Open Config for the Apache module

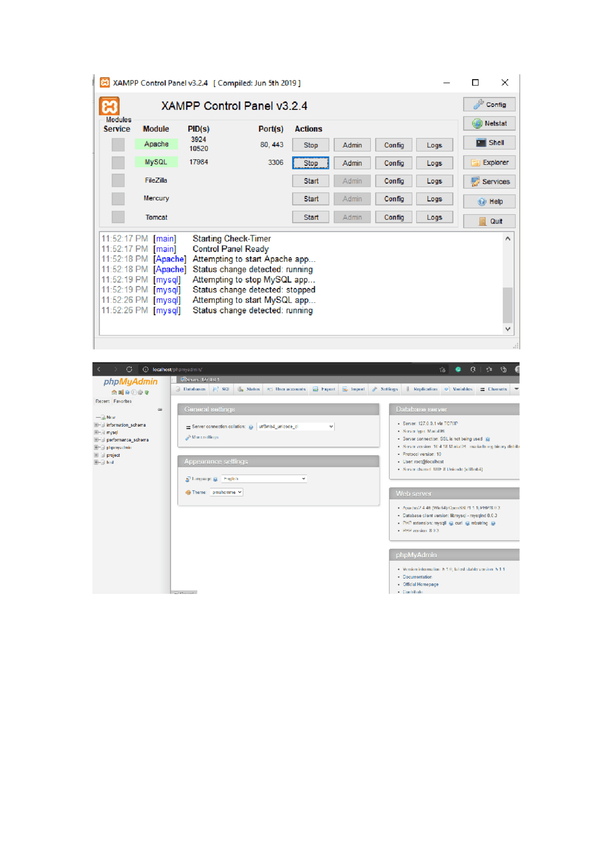394,145
